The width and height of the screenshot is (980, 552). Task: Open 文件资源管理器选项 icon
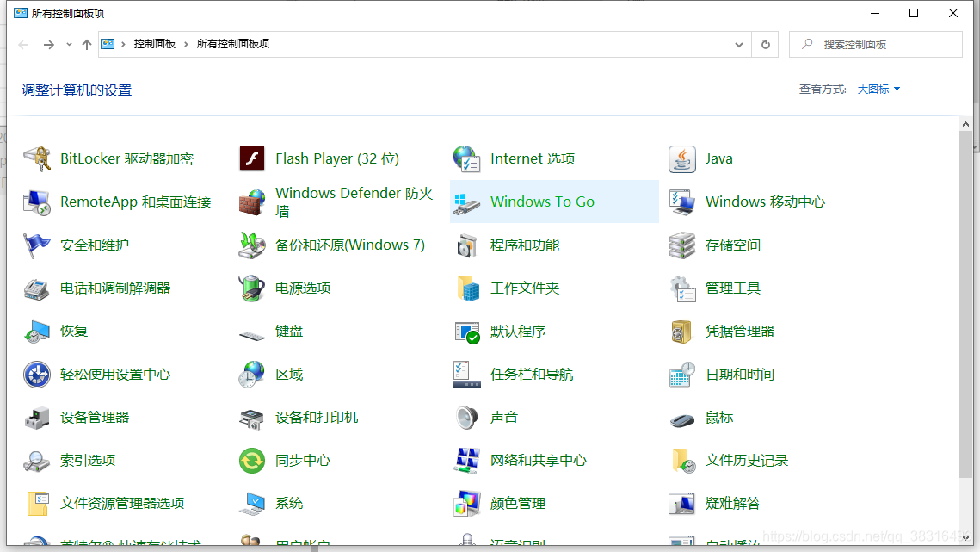(37, 504)
